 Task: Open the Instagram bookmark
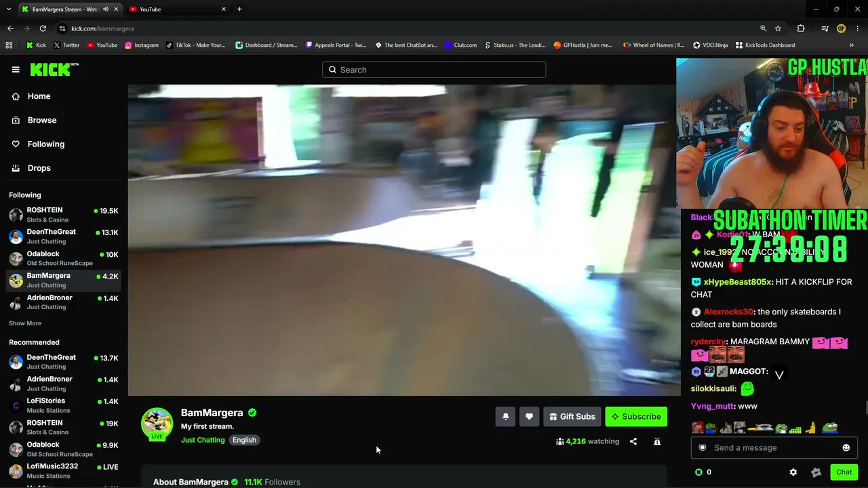pos(142,45)
